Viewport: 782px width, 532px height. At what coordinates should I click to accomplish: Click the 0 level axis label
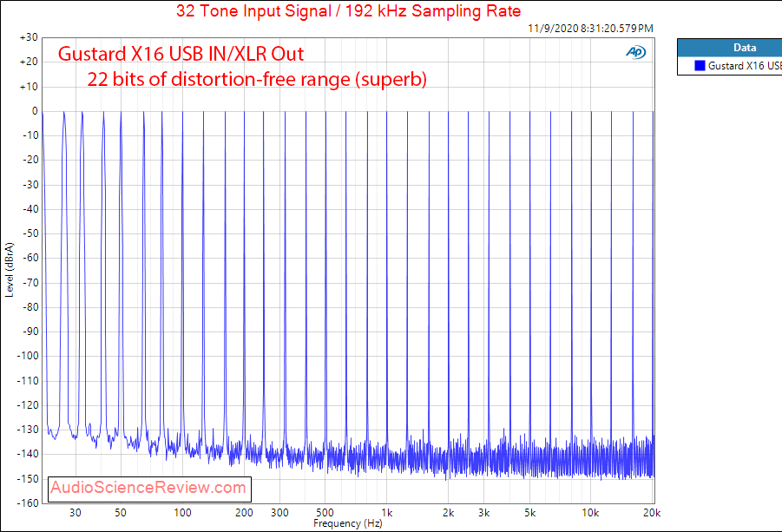click(x=35, y=111)
